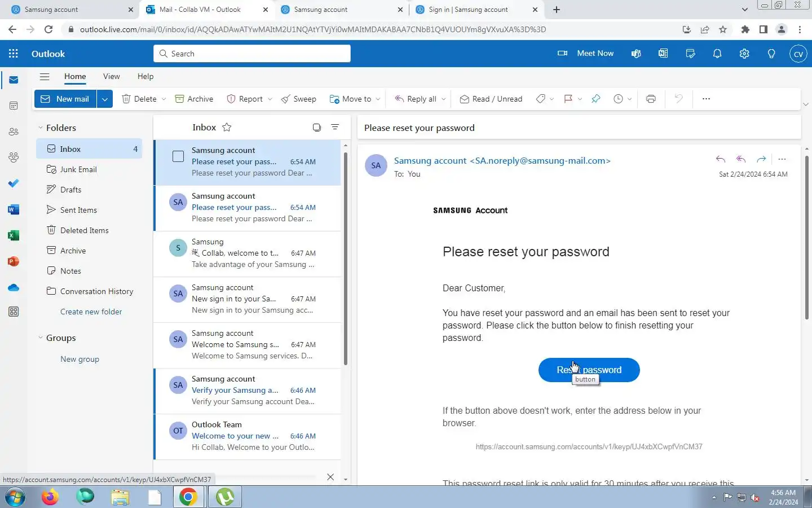Image resolution: width=812 pixels, height=508 pixels.
Task: Click the Reset password button in email
Action: pyautogui.click(x=589, y=370)
